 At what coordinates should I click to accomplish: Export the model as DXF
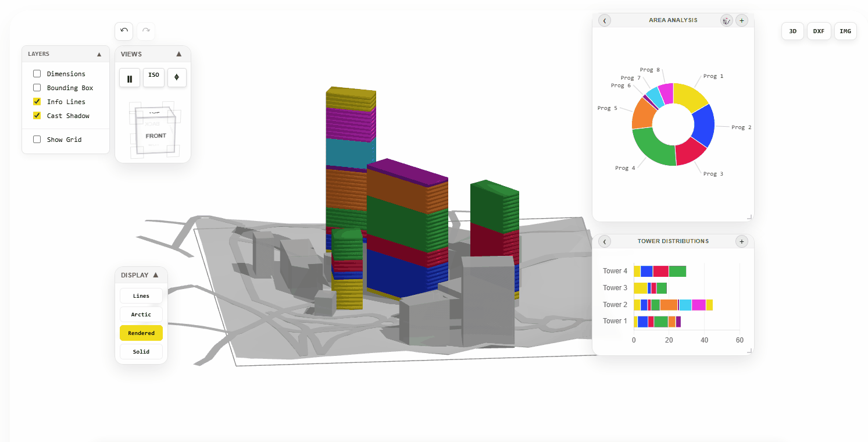pos(819,31)
